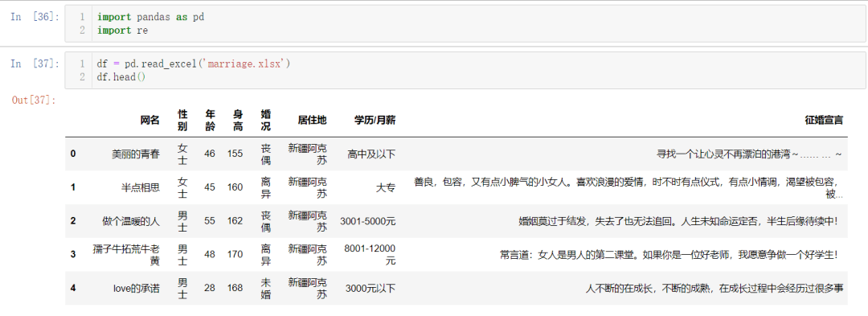Screen dimensions: 868x316
Task: Click the 'import pandas as pd' code line
Action: click(x=150, y=17)
